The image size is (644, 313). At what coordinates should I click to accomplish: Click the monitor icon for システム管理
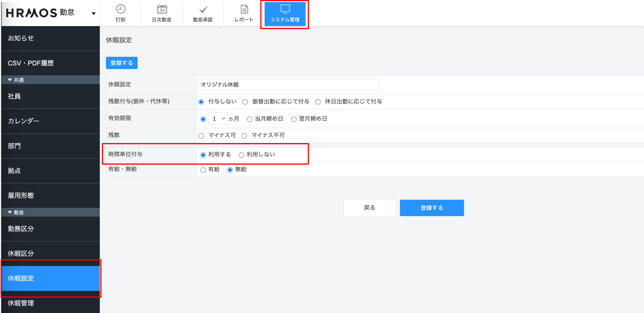(x=285, y=9)
